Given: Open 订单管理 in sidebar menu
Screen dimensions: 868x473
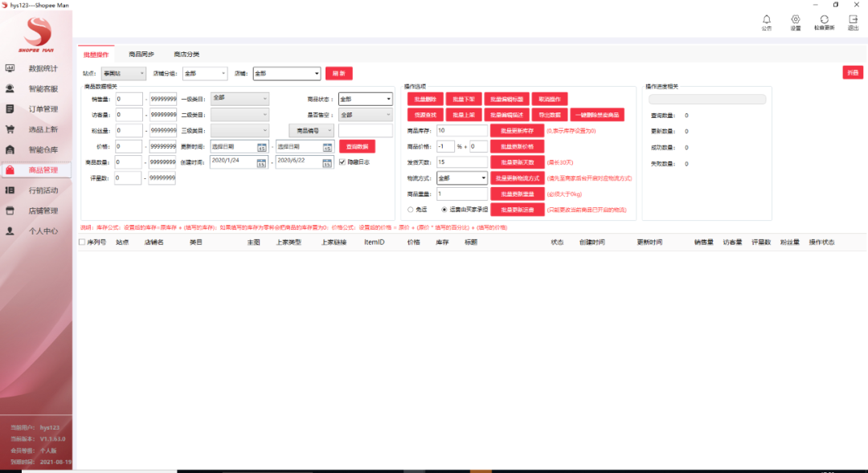Looking at the screenshot, I should pos(43,109).
